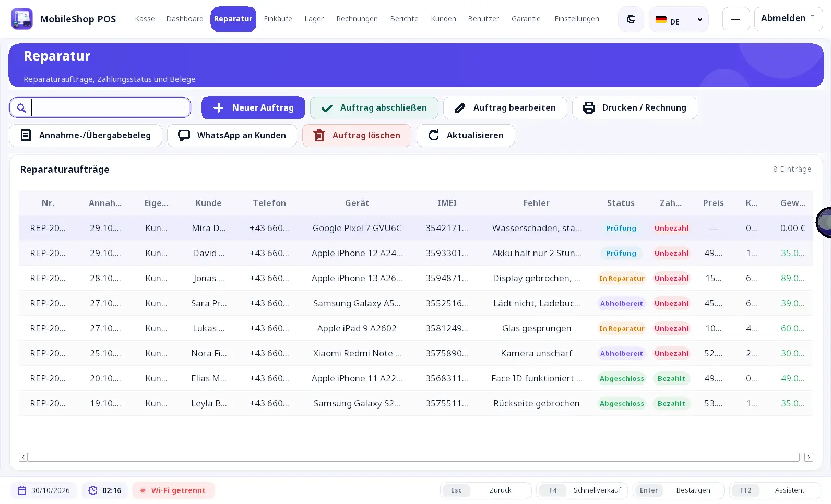Screen dimensions: 831x504
Task: Switch to the Dashboard tab
Action: [185, 19]
